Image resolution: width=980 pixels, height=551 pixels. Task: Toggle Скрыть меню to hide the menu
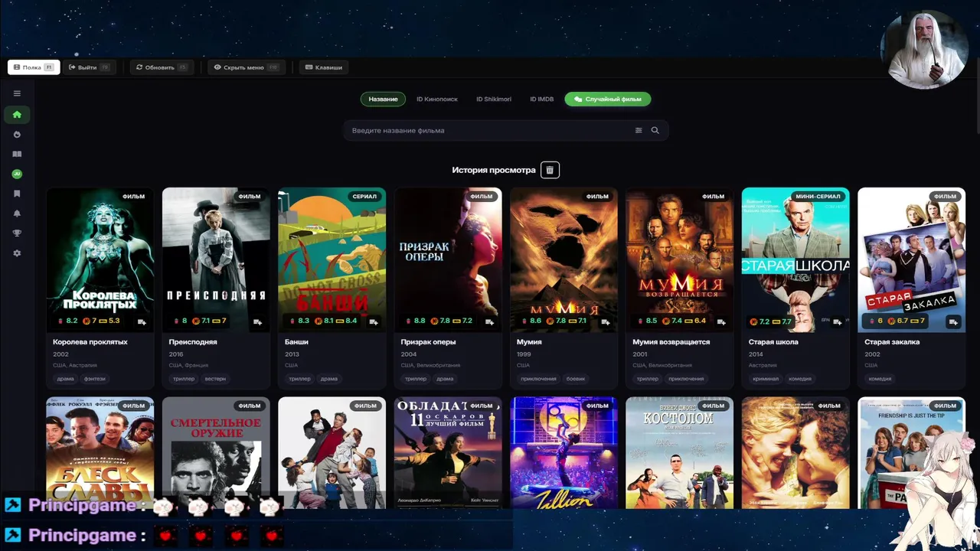246,67
